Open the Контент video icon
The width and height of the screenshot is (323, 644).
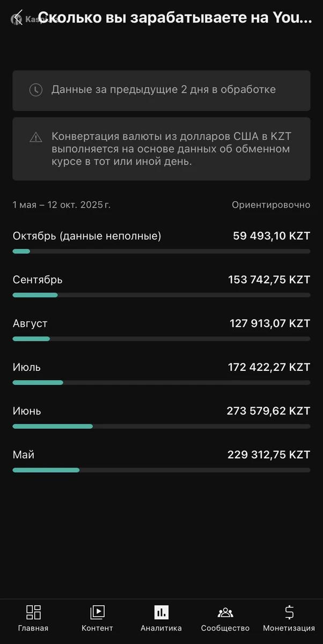(97, 612)
